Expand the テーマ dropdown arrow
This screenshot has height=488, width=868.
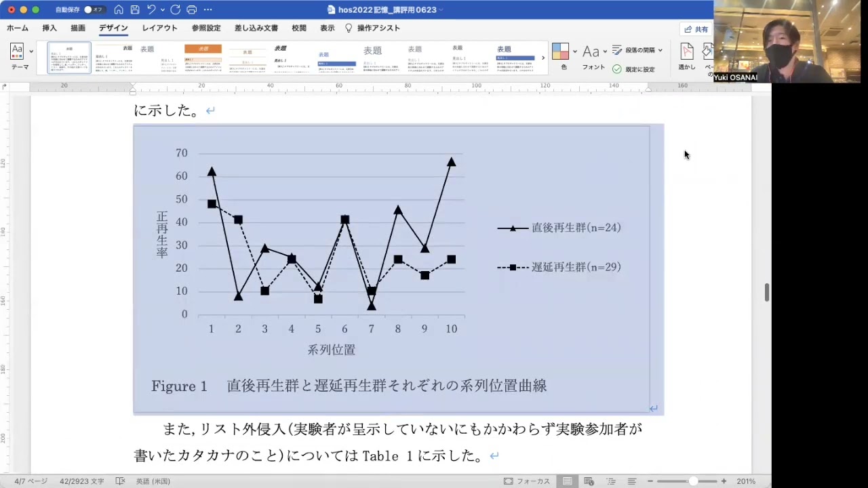point(31,52)
